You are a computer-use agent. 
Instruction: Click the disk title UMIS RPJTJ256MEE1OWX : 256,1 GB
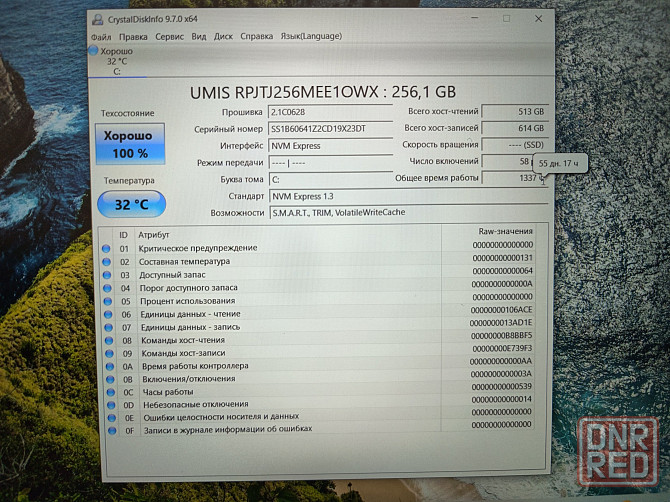[x=323, y=92]
